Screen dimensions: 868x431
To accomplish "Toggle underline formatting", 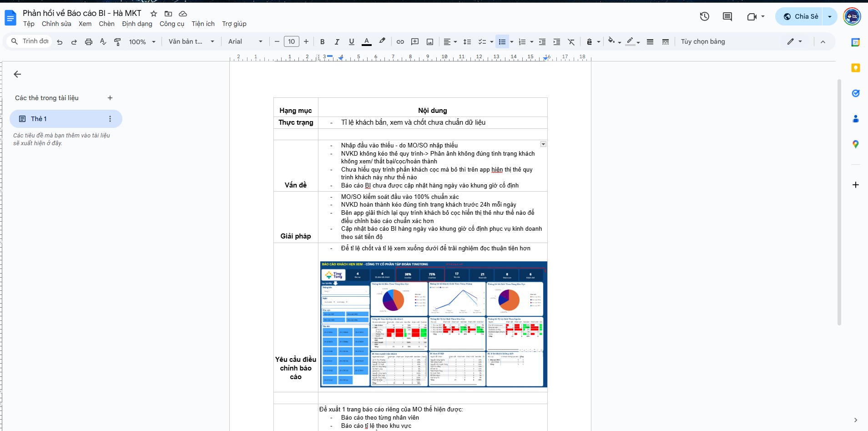I will pos(351,42).
